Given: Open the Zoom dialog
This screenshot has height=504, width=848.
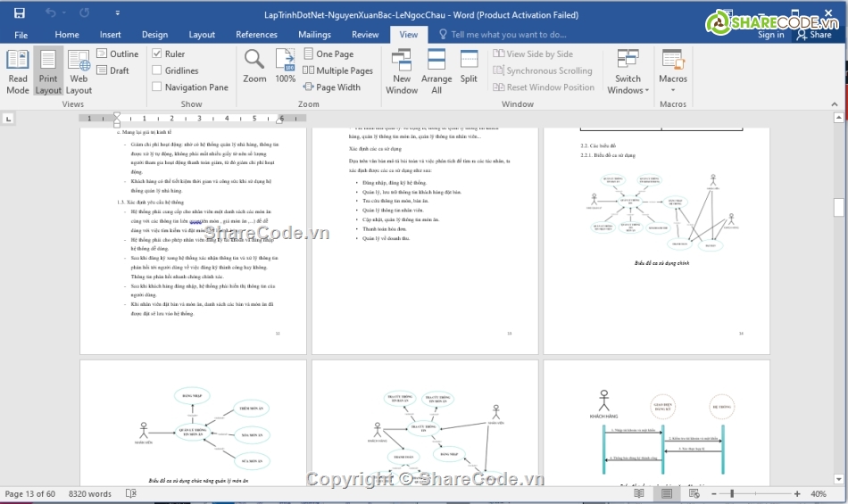Looking at the screenshot, I should click(254, 66).
